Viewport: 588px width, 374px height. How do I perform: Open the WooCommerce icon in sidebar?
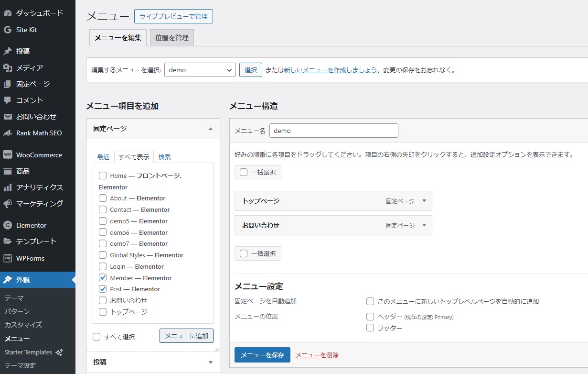pyautogui.click(x=8, y=155)
